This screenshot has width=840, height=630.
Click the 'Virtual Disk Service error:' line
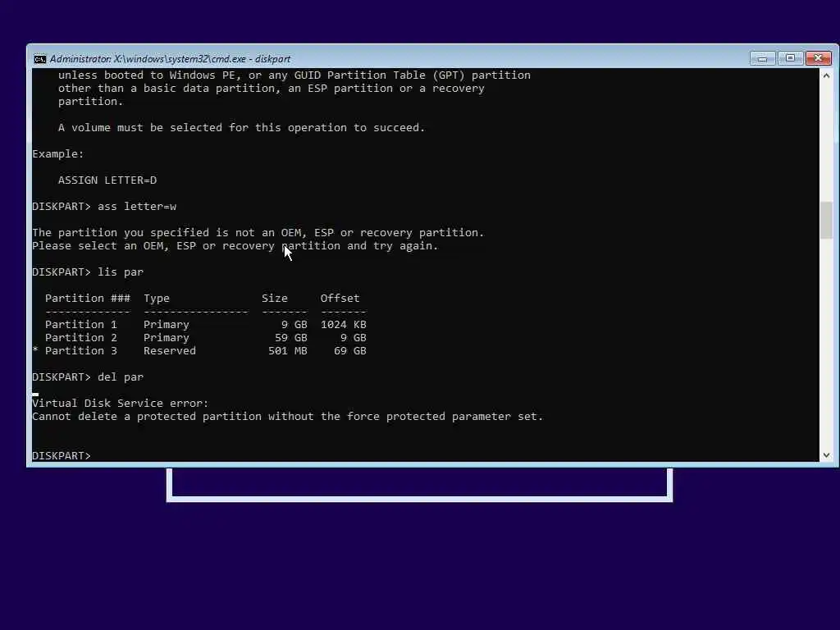[x=120, y=404]
